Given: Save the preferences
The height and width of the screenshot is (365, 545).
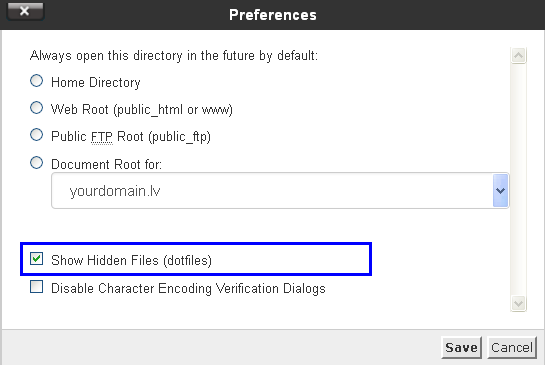Looking at the screenshot, I should [461, 347].
